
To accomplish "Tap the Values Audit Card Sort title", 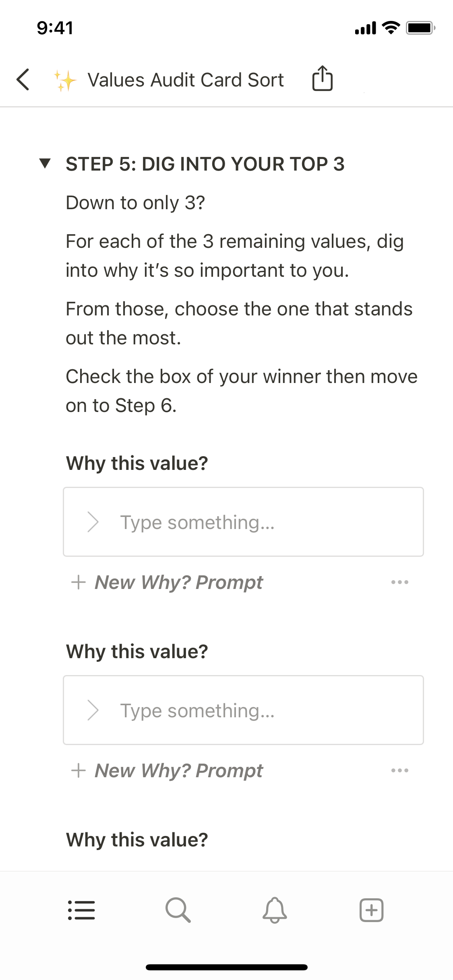I will 186,80.
